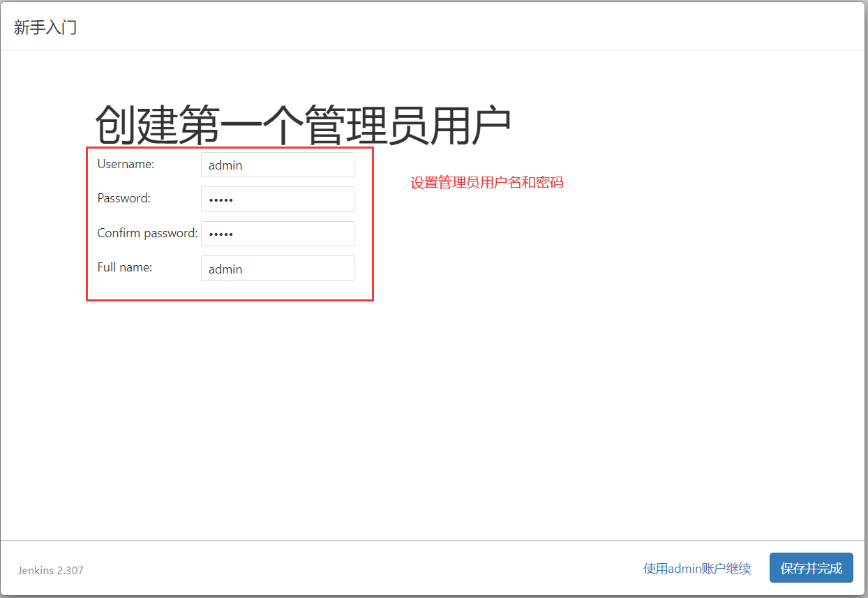Click the Confirm password: label
This screenshot has width=868, height=598.
pyautogui.click(x=147, y=233)
